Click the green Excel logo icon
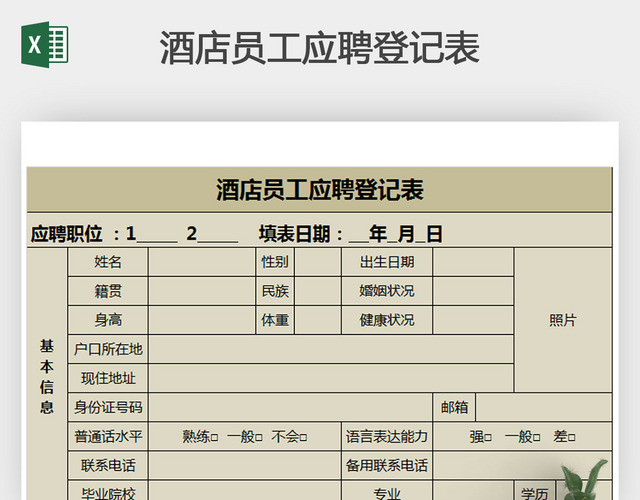The image size is (640, 500). pos(44,44)
